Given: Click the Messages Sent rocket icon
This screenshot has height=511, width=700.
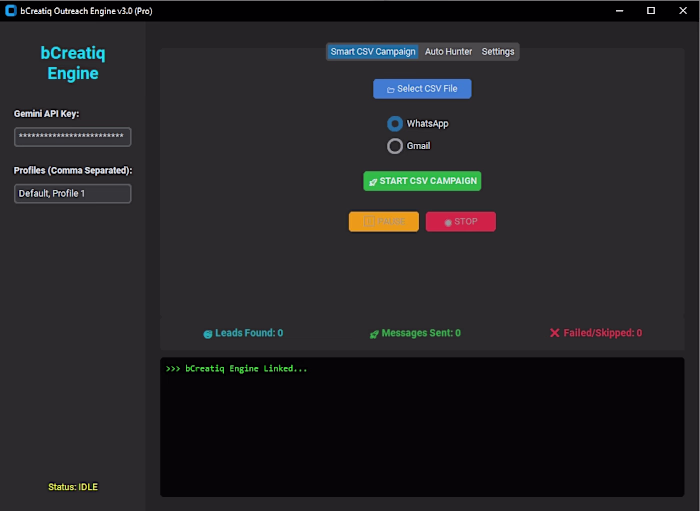Looking at the screenshot, I should click(374, 334).
